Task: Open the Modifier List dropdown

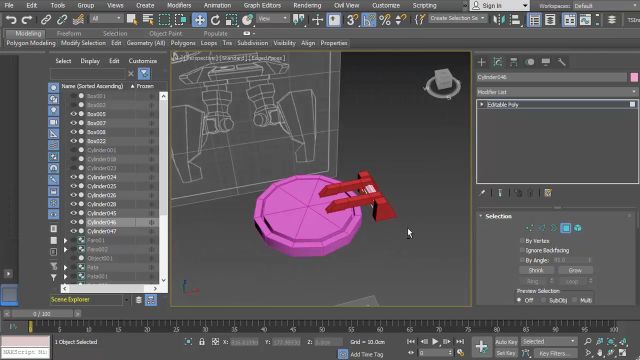Action: (557, 92)
